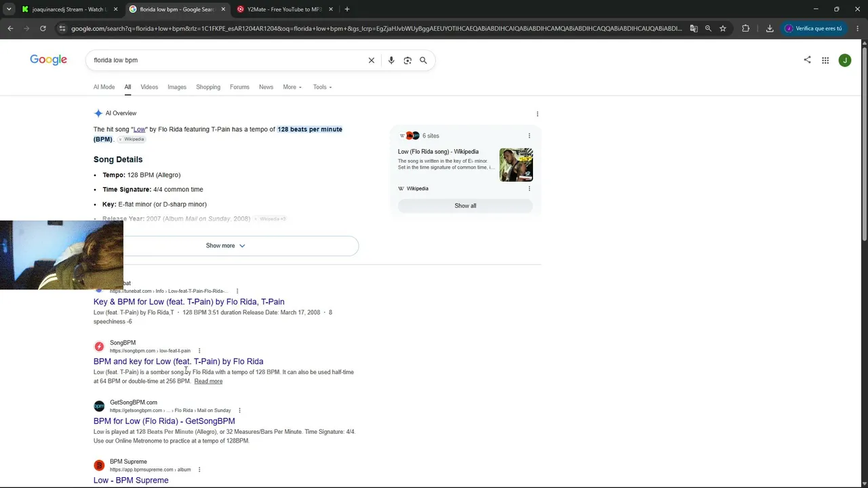Clear the search query with X
This screenshot has height=488, width=868.
[372, 60]
